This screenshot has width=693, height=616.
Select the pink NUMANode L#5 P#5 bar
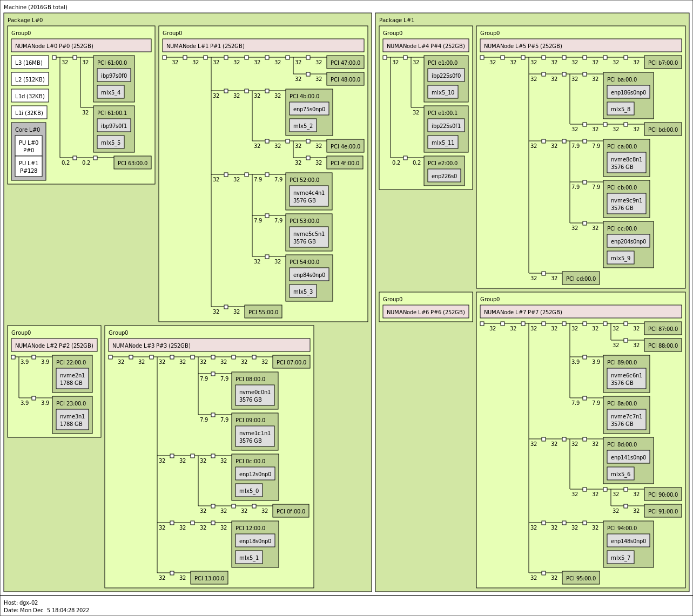click(581, 46)
